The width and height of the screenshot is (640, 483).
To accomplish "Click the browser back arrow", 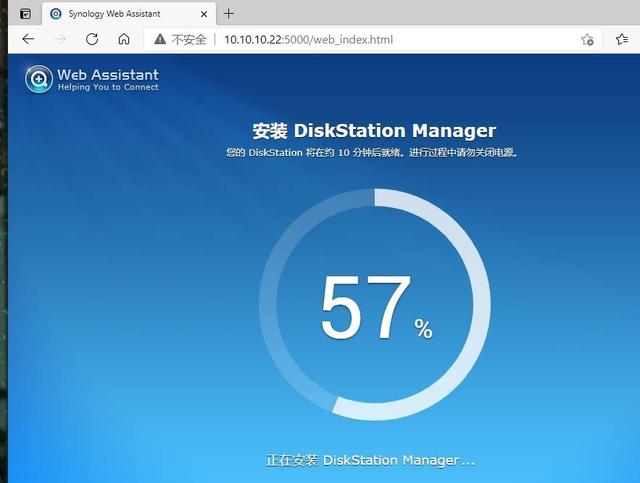I will (28, 39).
